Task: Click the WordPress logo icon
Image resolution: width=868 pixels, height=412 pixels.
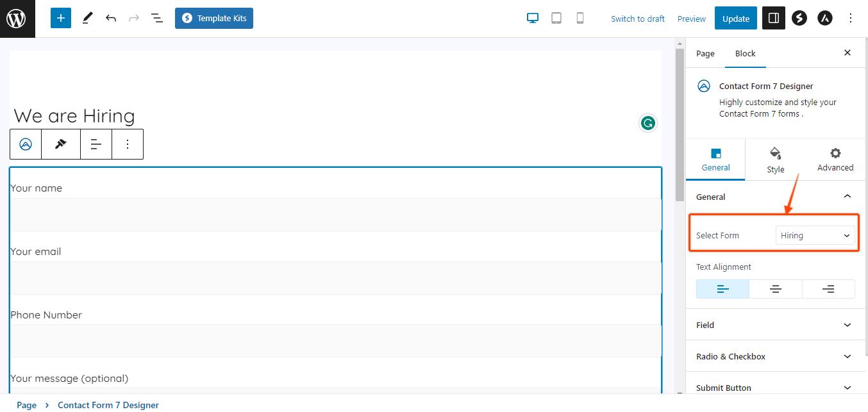Action: [17, 19]
